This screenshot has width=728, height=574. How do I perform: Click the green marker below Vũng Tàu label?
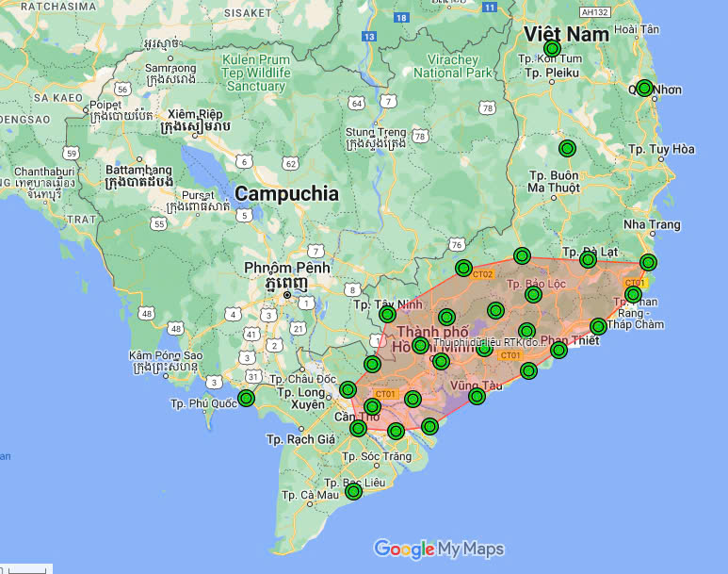pos(477,397)
